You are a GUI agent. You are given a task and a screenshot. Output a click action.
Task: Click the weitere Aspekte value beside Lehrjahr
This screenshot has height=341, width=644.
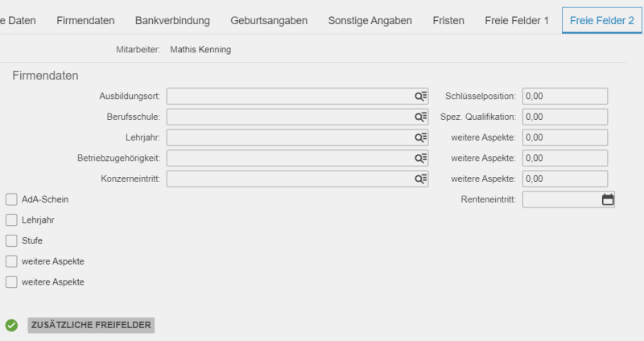565,138
